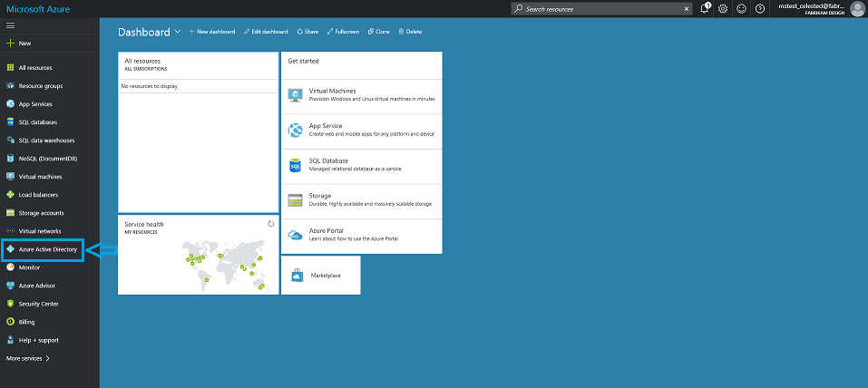Click the SQL Database tile icon

(x=295, y=165)
